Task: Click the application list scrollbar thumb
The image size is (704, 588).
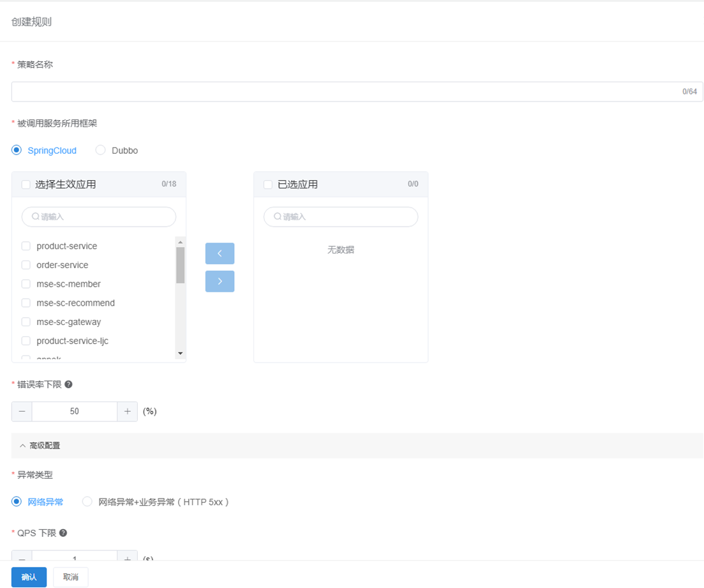Action: 181,266
